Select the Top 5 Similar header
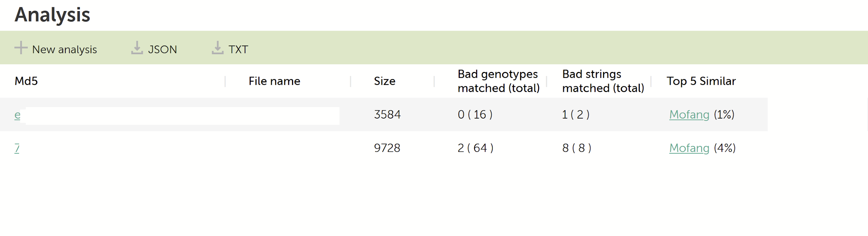 coord(701,81)
